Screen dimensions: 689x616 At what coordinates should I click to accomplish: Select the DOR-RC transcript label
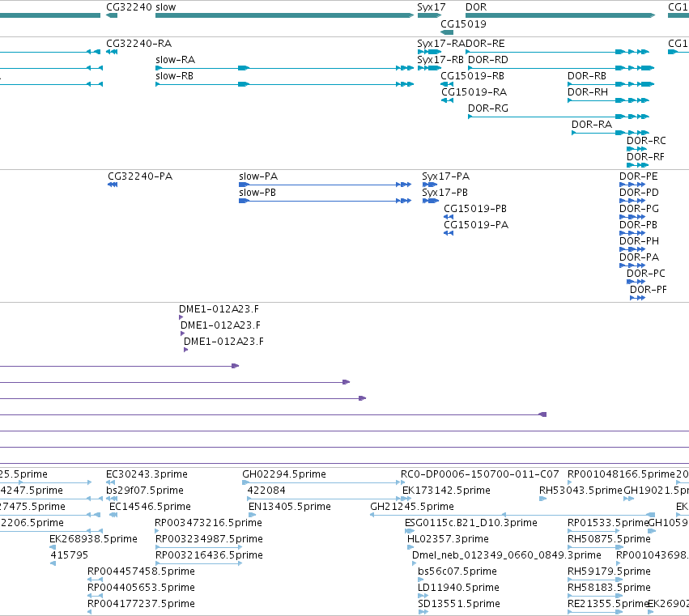646,141
